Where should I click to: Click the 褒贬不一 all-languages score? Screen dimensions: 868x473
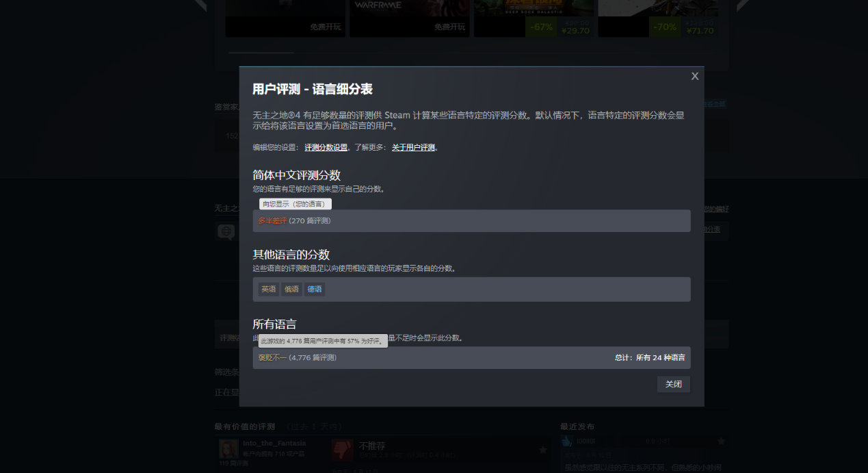pyautogui.click(x=272, y=357)
